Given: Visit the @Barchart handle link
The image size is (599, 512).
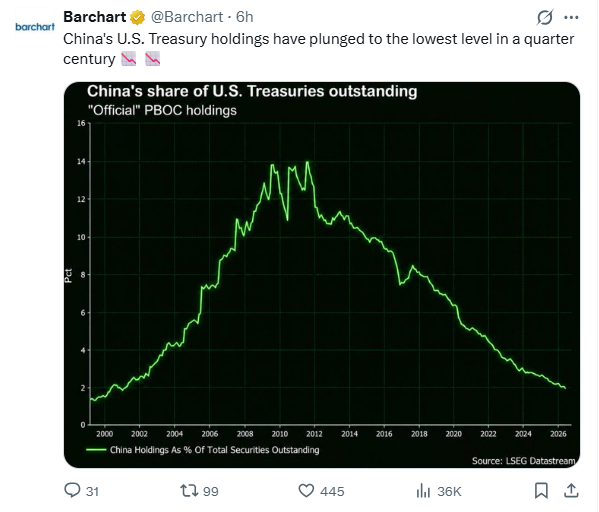Looking at the screenshot, I should coord(187,17).
